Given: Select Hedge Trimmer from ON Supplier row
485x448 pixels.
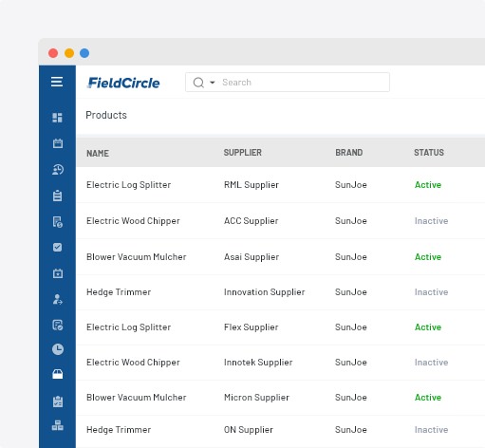Looking at the screenshot, I should (119, 430).
